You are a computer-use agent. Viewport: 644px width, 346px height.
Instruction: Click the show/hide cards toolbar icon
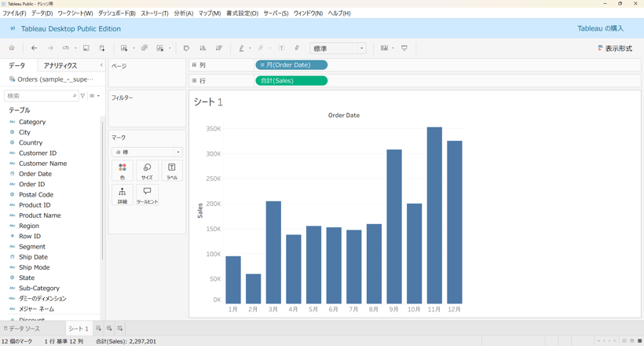[x=384, y=48]
